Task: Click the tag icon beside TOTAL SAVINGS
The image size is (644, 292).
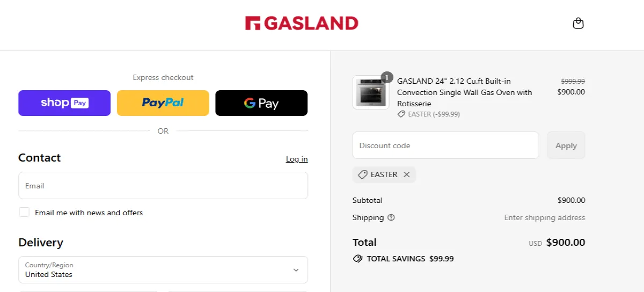Action: (x=357, y=259)
